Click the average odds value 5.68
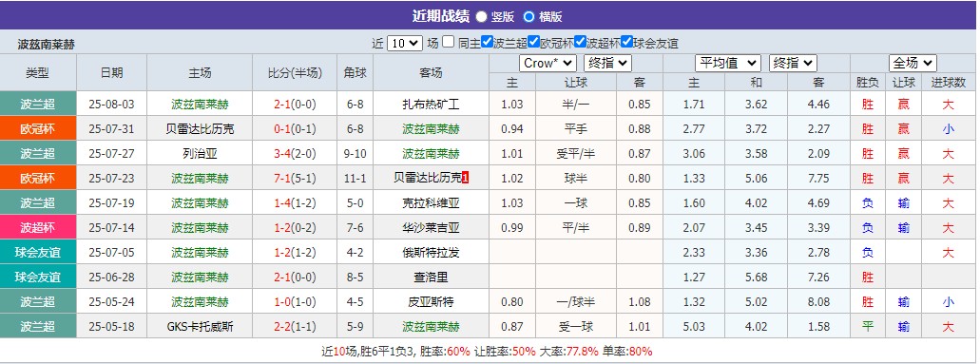980x364 pixels. pos(757,278)
